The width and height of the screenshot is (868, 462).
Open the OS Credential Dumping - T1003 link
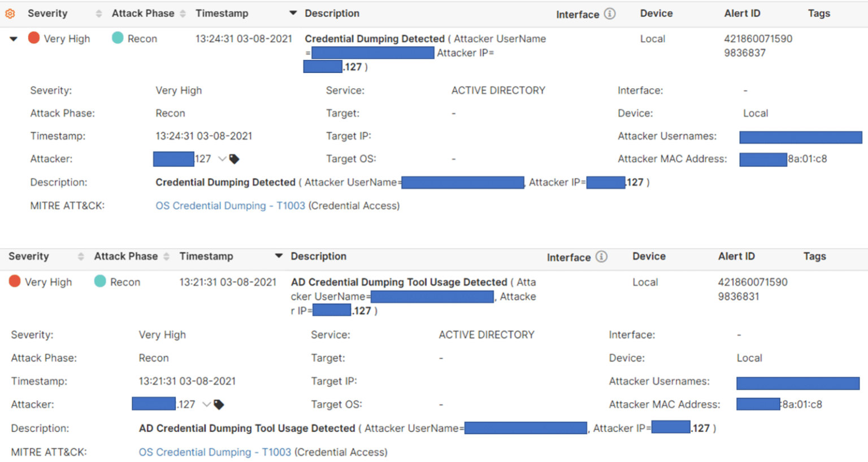click(230, 206)
